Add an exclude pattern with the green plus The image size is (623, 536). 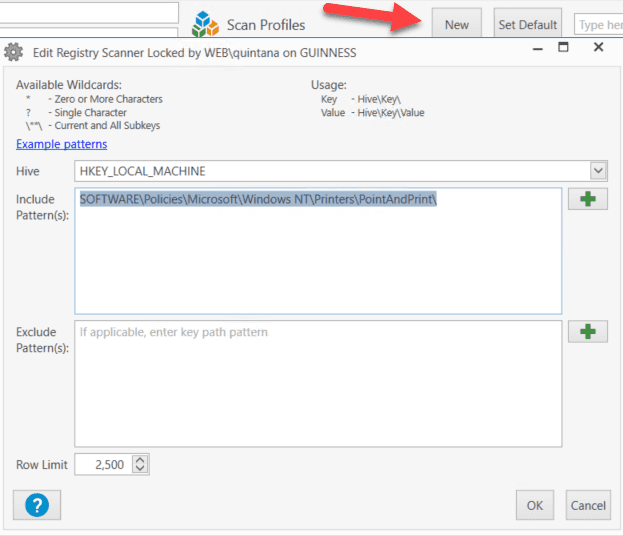pos(588,332)
